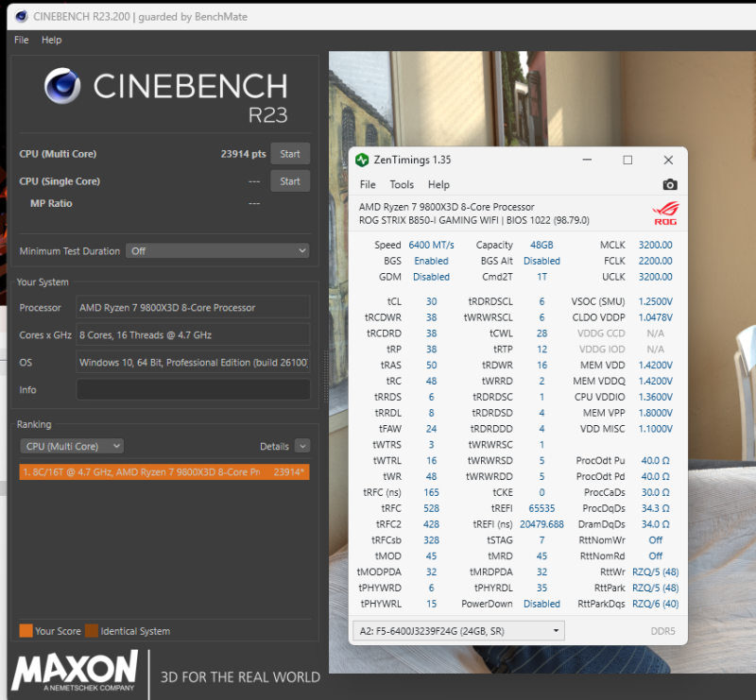Click the tCL value 30
Image resolution: width=756 pixels, height=700 pixels.
click(x=431, y=301)
